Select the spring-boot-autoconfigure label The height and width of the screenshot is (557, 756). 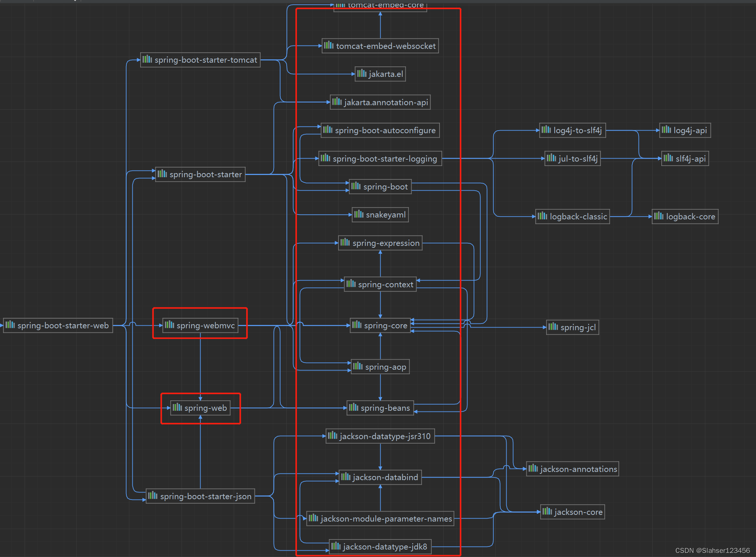click(385, 131)
